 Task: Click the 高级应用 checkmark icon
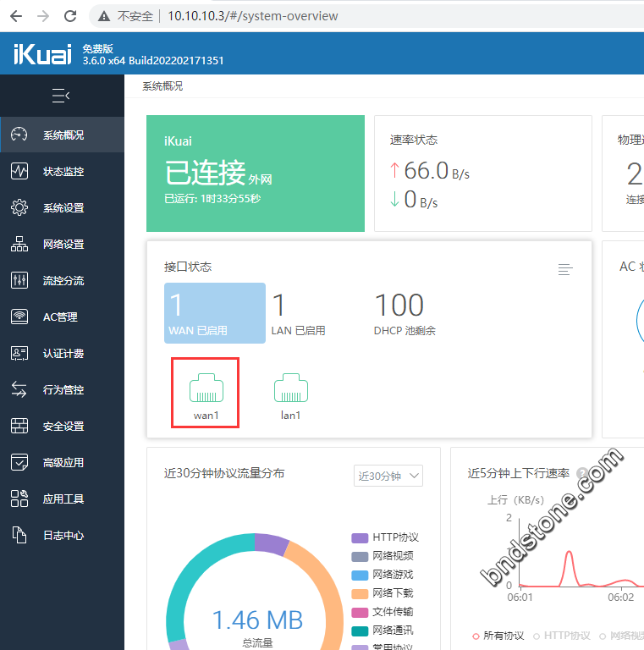pos(19,462)
